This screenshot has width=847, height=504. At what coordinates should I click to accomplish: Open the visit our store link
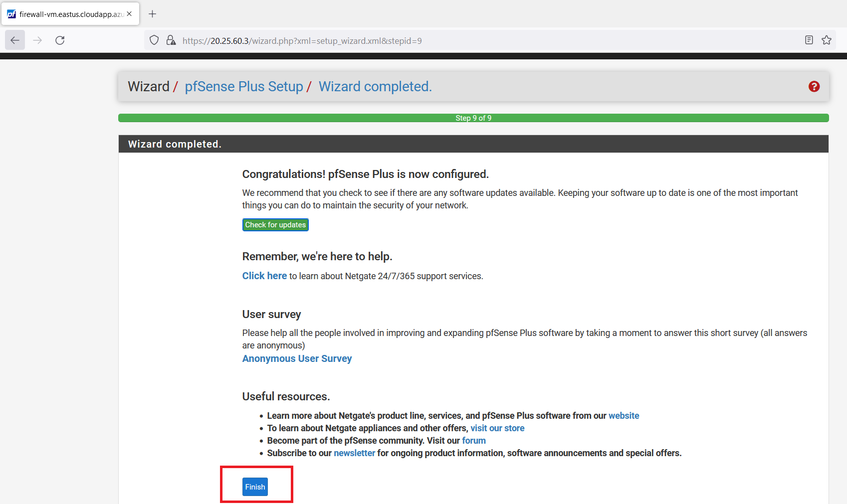(x=497, y=428)
